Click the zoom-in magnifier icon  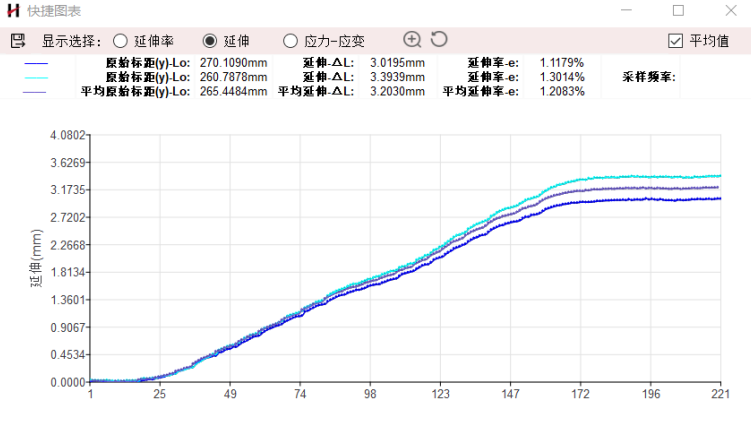(412, 40)
